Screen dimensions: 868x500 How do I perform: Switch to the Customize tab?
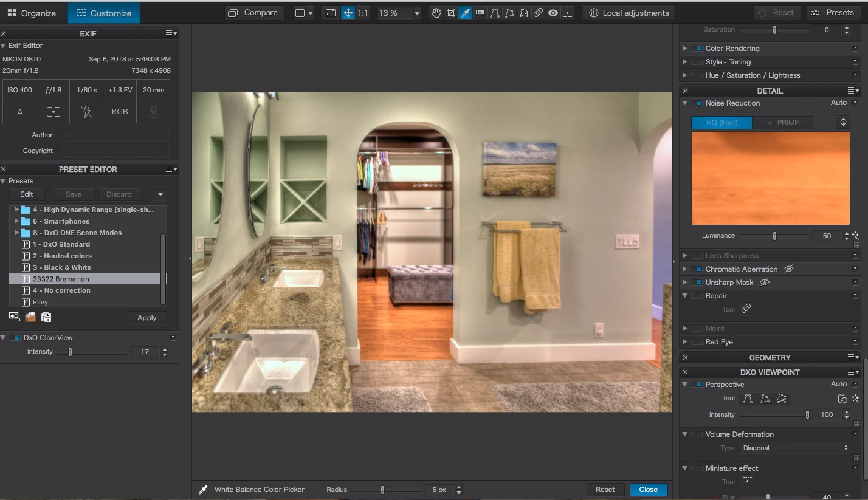[x=104, y=13]
